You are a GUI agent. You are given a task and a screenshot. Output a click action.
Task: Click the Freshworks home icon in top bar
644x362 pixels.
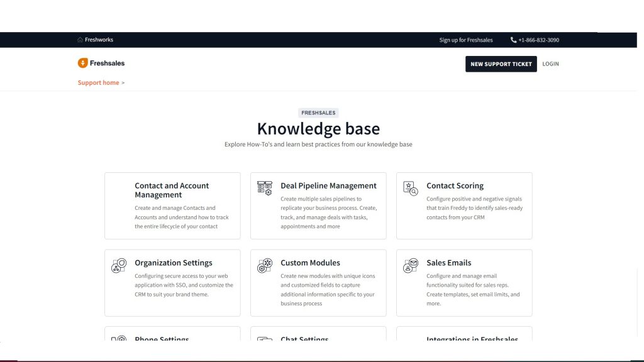[80, 40]
